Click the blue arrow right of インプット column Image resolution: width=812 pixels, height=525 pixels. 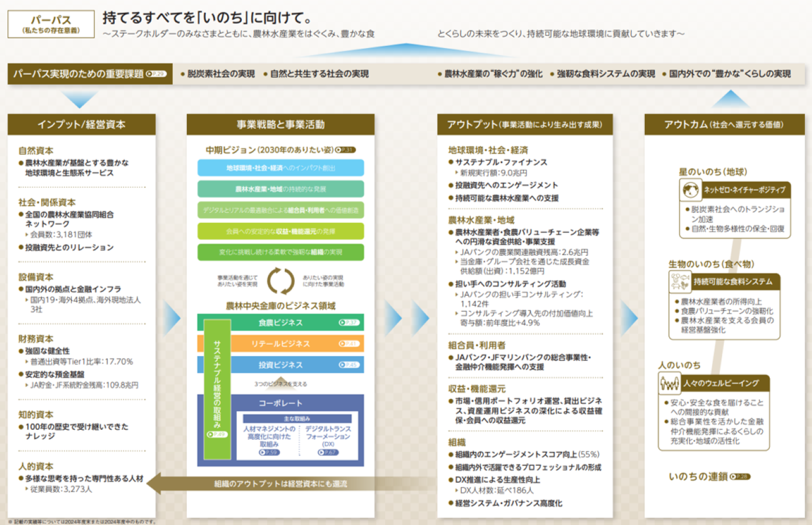click(172, 318)
